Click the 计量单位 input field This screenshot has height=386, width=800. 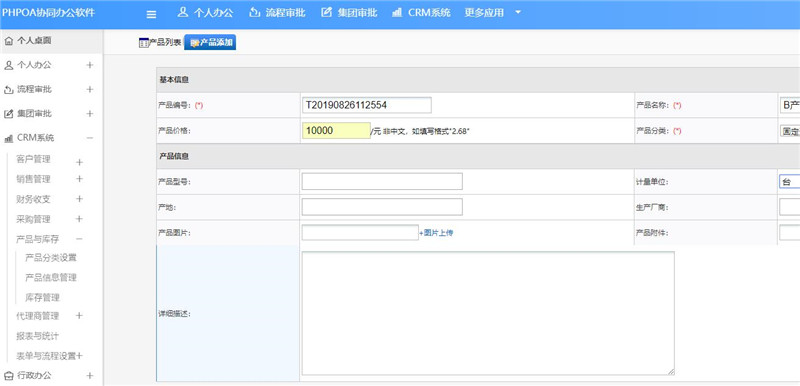pyautogui.click(x=790, y=182)
